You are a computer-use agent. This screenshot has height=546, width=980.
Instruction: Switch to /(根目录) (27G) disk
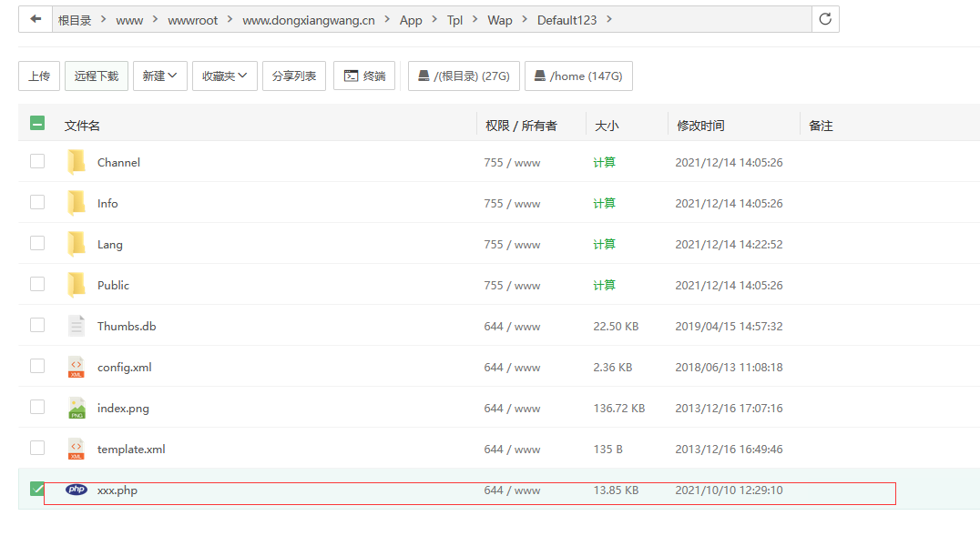[464, 76]
